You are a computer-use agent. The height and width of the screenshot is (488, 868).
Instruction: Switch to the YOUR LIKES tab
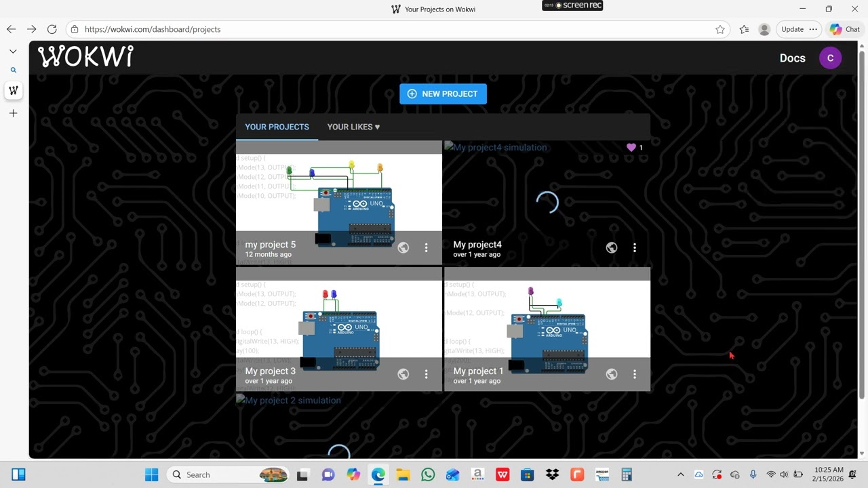pos(353,127)
